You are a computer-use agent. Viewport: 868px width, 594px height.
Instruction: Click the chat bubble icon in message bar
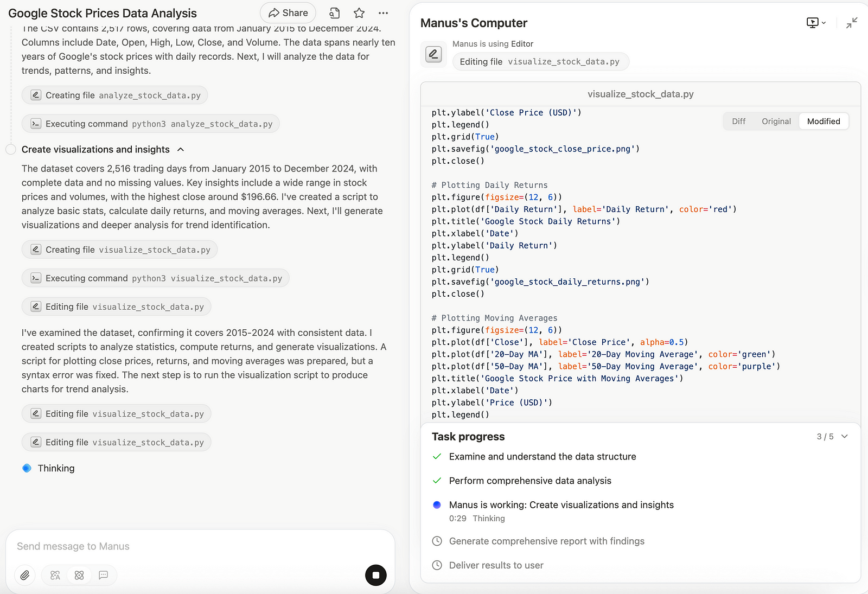103,575
